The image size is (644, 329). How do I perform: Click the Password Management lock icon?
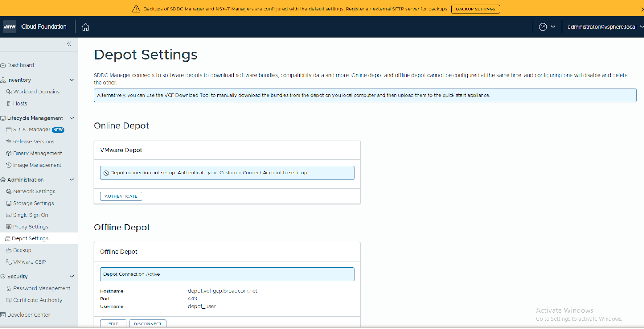coord(9,288)
